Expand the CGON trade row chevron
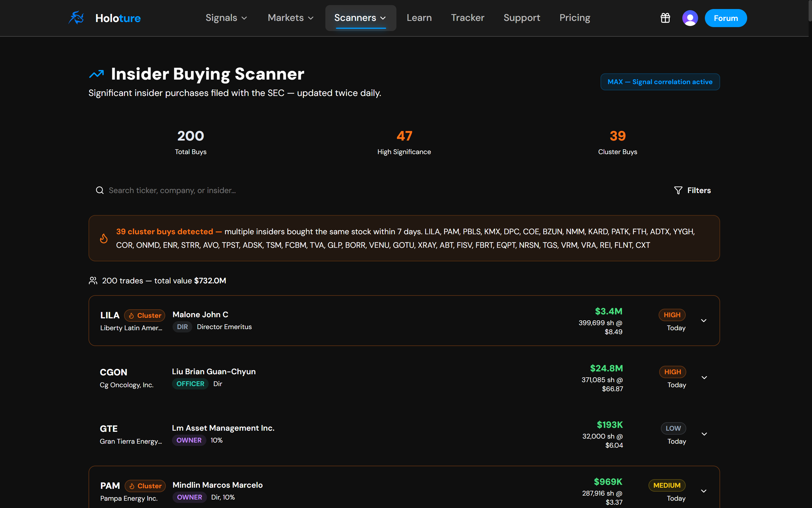Image resolution: width=812 pixels, height=508 pixels. (704, 378)
